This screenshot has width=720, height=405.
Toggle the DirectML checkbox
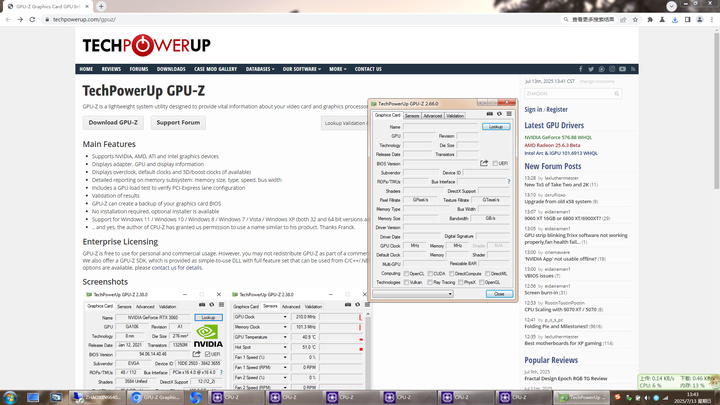[487, 274]
